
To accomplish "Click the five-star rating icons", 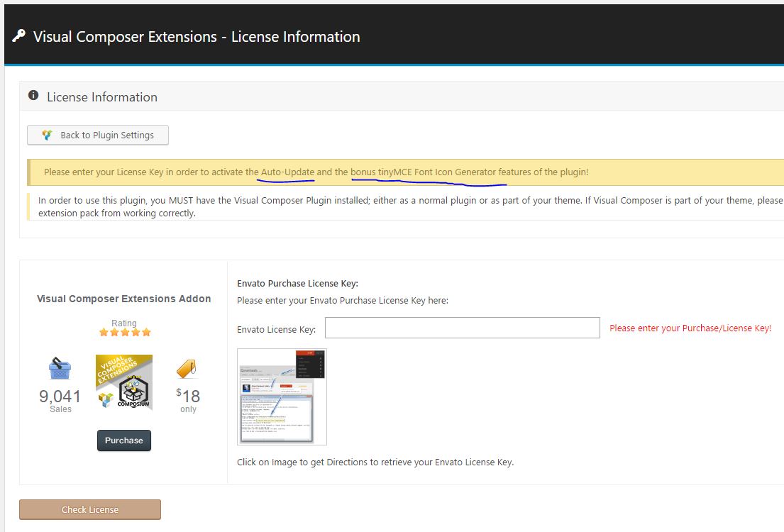I will click(124, 332).
